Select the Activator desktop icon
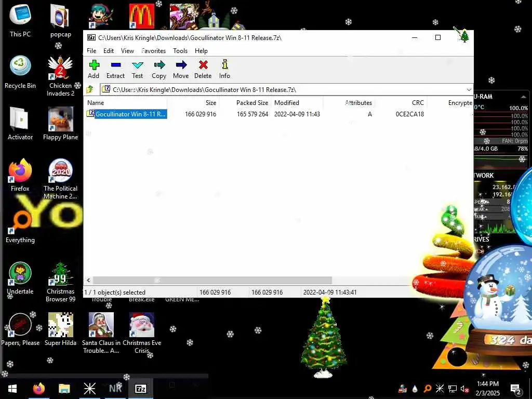This screenshot has height=399, width=532. coord(20,124)
